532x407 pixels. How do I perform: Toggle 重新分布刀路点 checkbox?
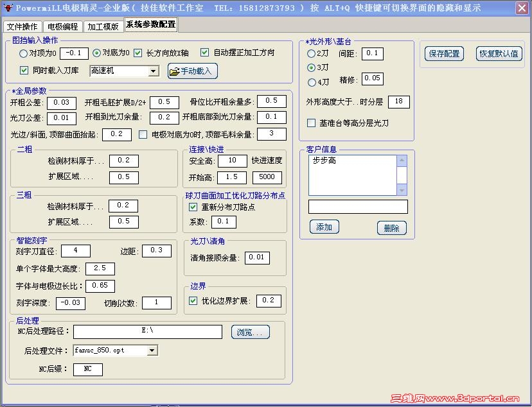pyautogui.click(x=193, y=207)
